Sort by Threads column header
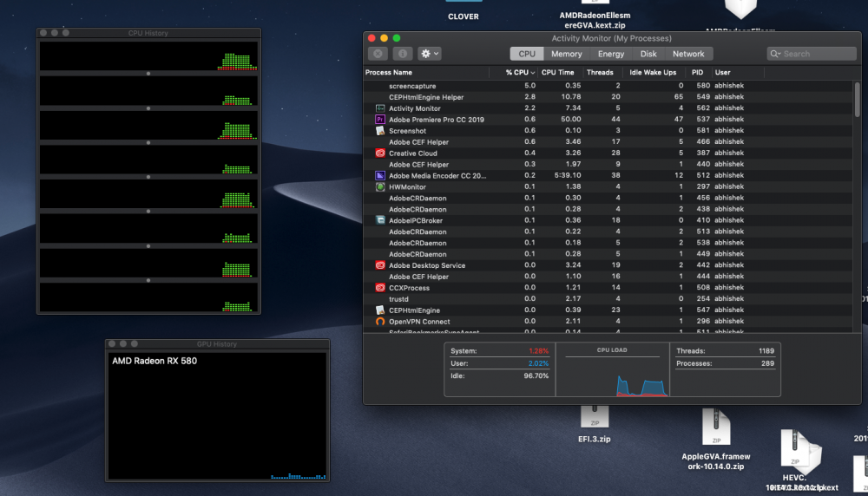This screenshot has width=868, height=496. [x=600, y=73]
